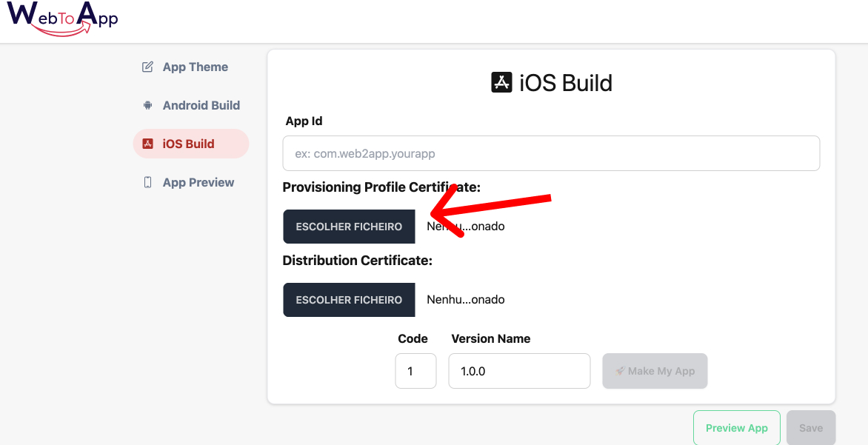This screenshot has width=868, height=445.
Task: Click the Android robot icon in sidebar
Action: [147, 106]
